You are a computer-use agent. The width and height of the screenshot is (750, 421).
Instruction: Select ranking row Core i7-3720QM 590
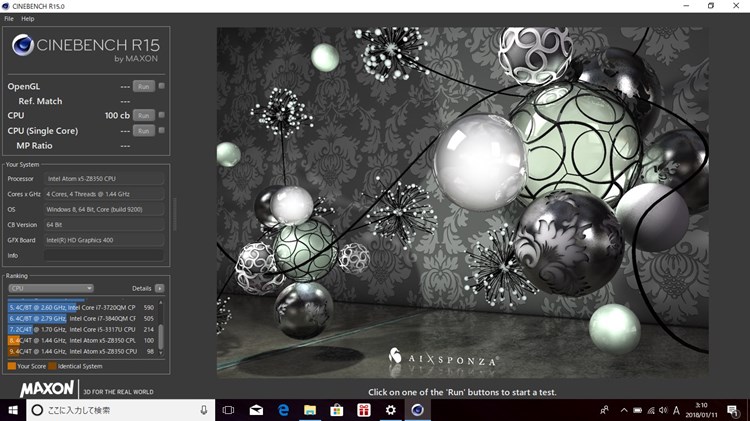(81, 308)
